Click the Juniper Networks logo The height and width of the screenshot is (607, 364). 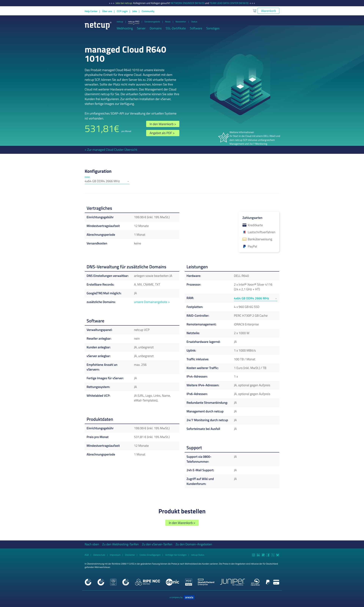[x=232, y=582]
